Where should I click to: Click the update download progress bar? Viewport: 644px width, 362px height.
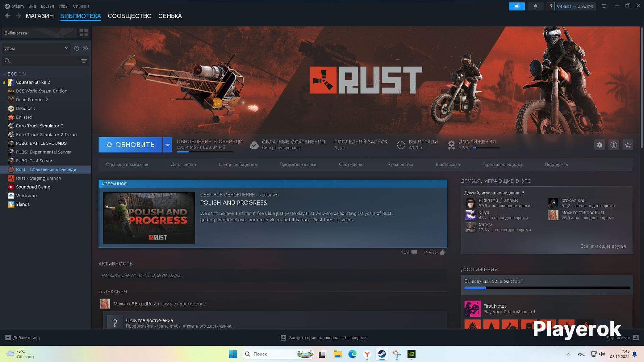click(205, 152)
